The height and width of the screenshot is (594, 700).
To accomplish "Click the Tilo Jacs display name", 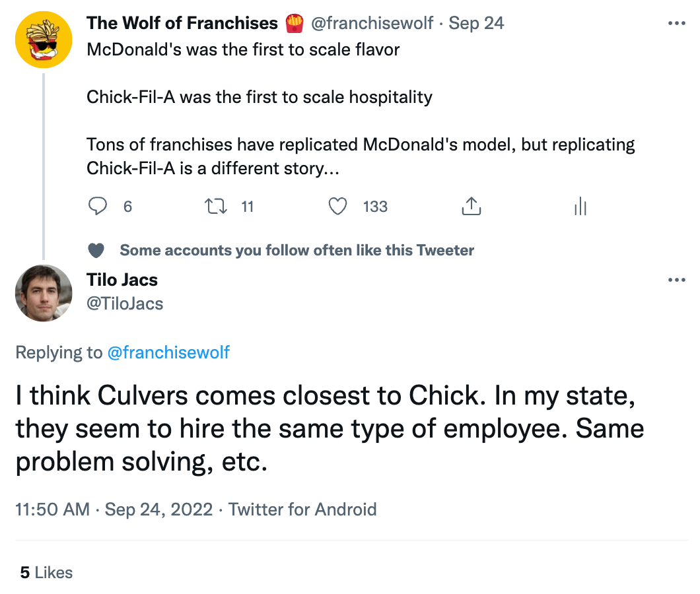I will [x=122, y=280].
